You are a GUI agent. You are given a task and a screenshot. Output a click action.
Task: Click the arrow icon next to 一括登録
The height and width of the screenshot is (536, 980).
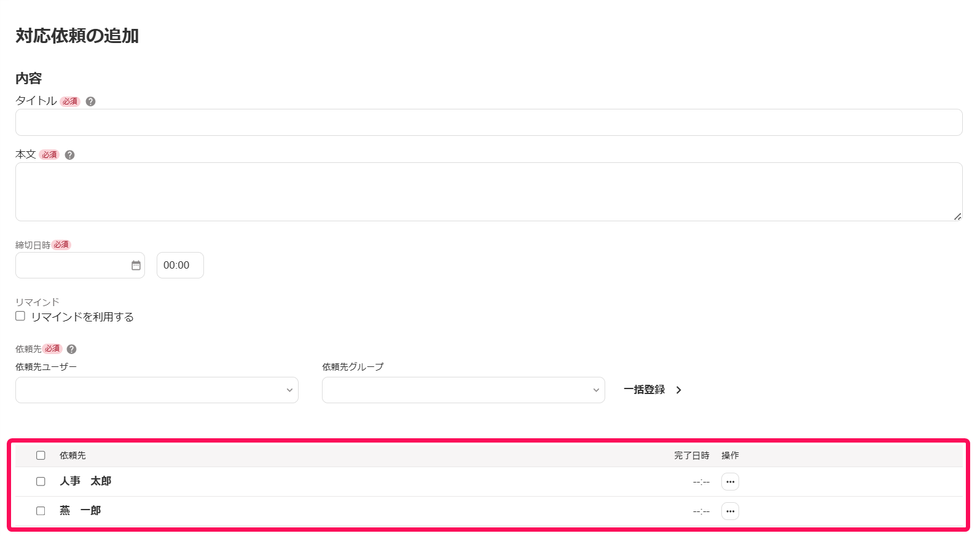pyautogui.click(x=679, y=390)
